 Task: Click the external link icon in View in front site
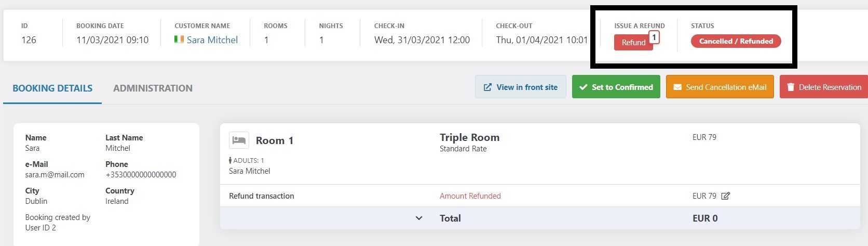pos(487,87)
